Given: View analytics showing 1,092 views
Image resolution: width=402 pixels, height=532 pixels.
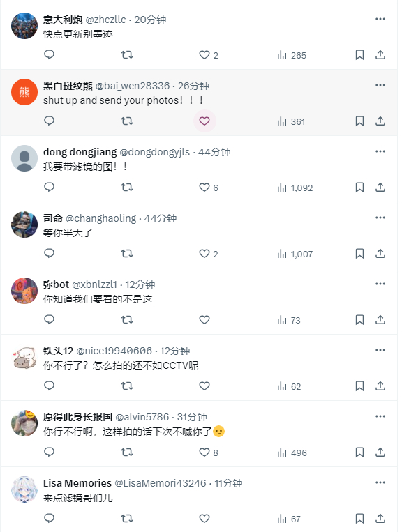Looking at the screenshot, I should click(295, 188).
